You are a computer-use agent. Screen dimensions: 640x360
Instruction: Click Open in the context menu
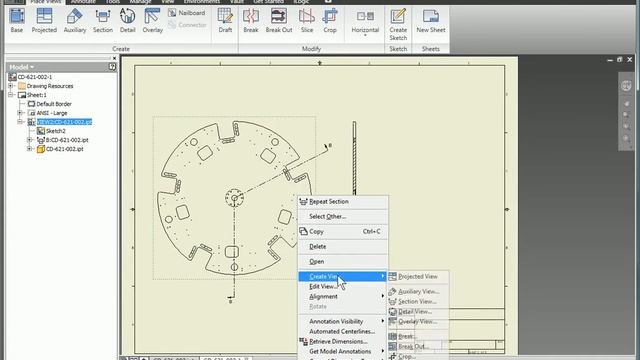tap(343, 262)
